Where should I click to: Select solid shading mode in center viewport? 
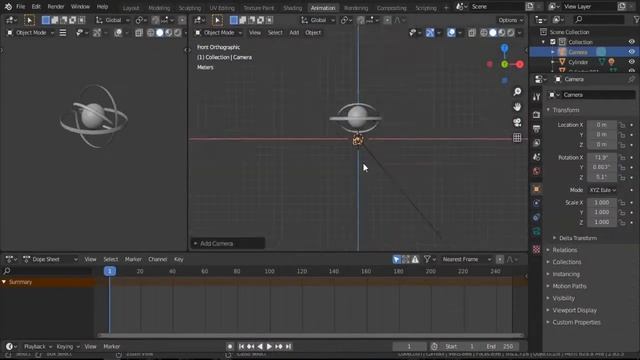(493, 33)
